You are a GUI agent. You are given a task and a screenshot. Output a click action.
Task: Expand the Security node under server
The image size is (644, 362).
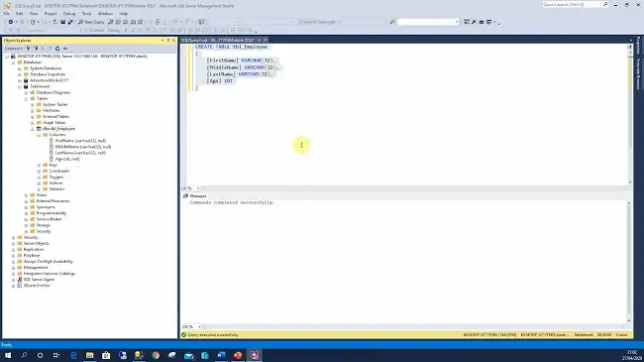[13, 237]
